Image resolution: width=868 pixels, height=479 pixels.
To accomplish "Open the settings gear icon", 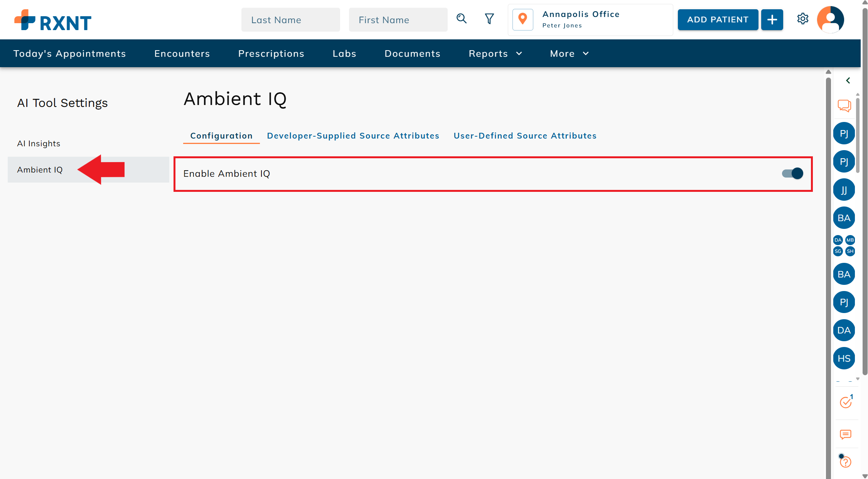I will [x=802, y=19].
